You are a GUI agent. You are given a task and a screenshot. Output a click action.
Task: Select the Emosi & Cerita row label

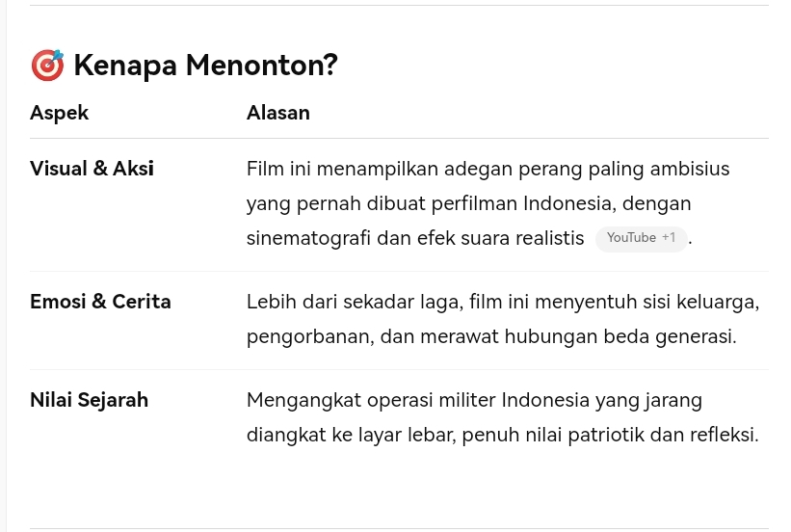pyautogui.click(x=100, y=302)
